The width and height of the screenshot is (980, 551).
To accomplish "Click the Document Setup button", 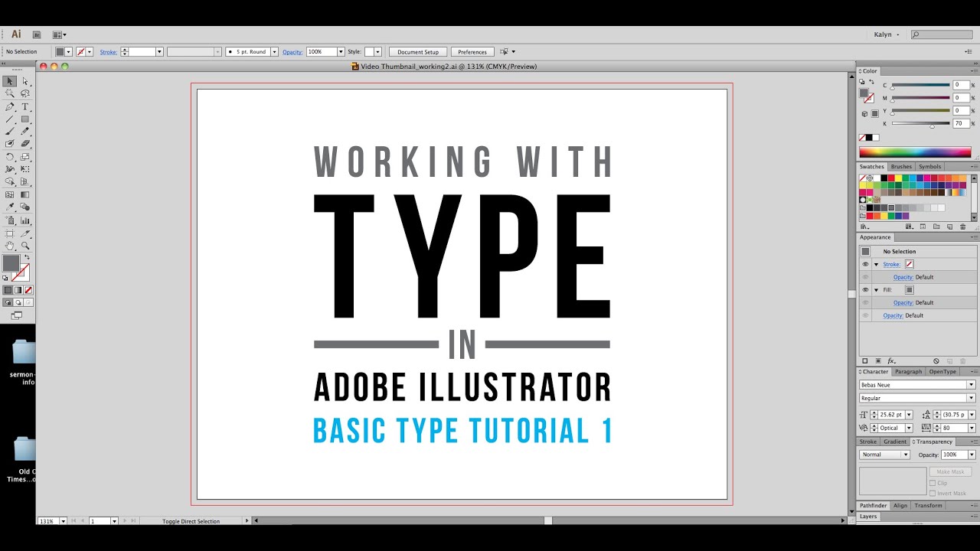I will (418, 52).
